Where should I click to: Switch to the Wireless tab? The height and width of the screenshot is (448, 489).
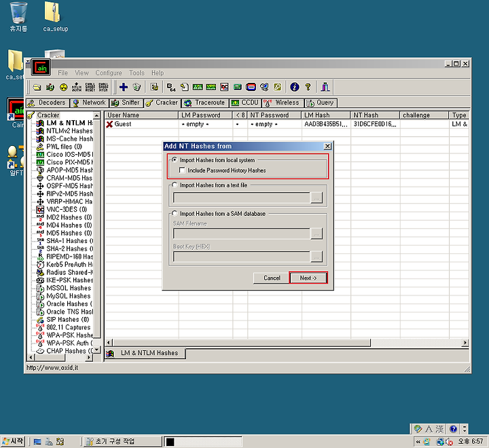coord(283,103)
